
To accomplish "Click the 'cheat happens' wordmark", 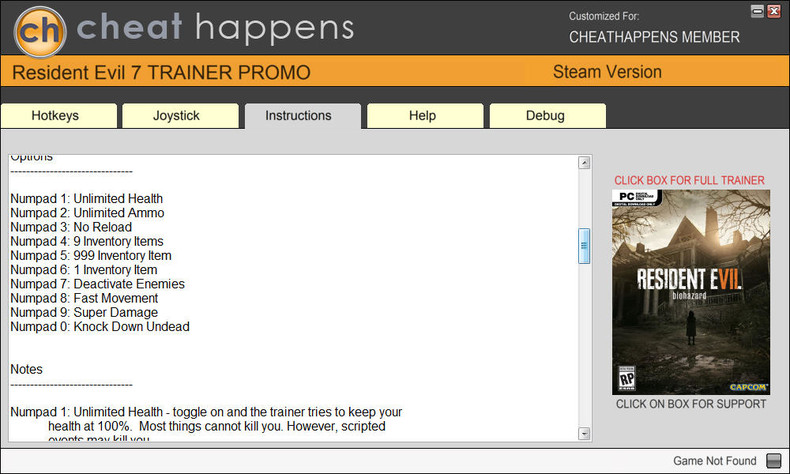I will click(x=216, y=28).
